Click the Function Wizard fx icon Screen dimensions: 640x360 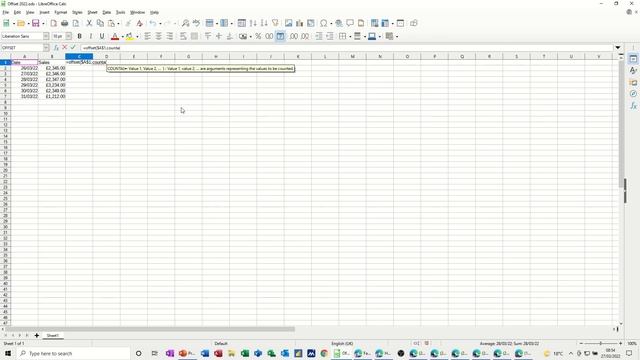click(56, 48)
